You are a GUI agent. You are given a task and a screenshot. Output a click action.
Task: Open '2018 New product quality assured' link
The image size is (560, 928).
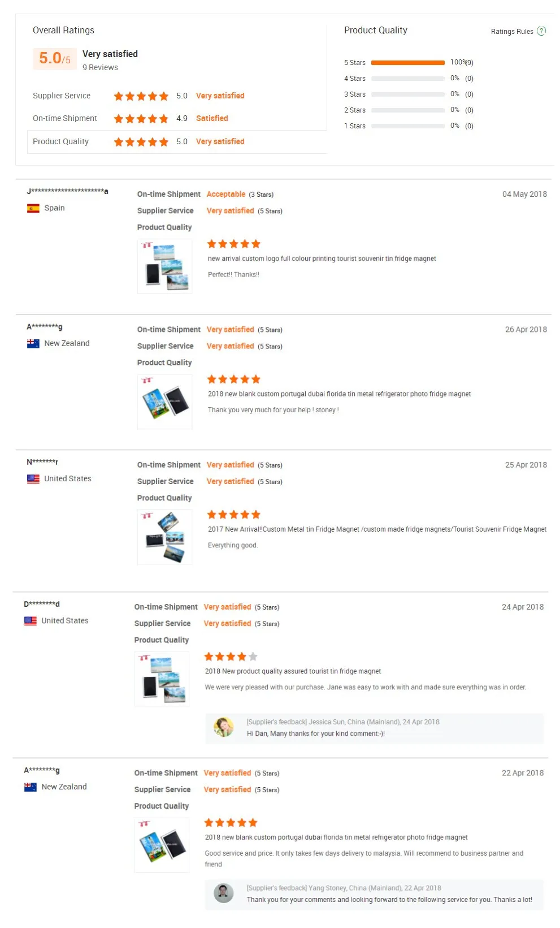click(293, 671)
